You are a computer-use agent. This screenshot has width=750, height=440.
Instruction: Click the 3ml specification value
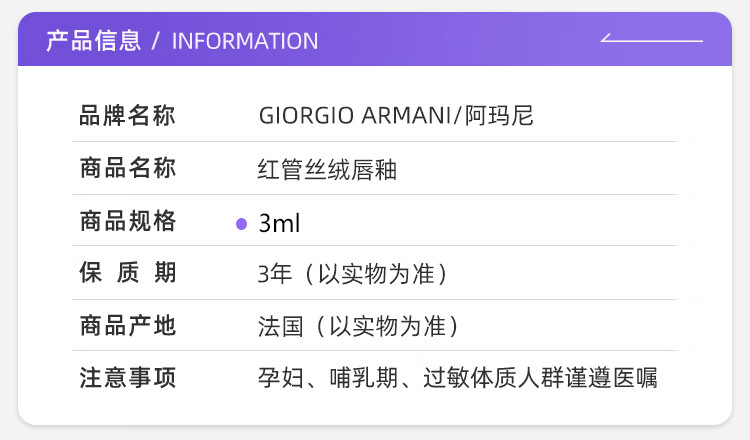pyautogui.click(x=279, y=223)
